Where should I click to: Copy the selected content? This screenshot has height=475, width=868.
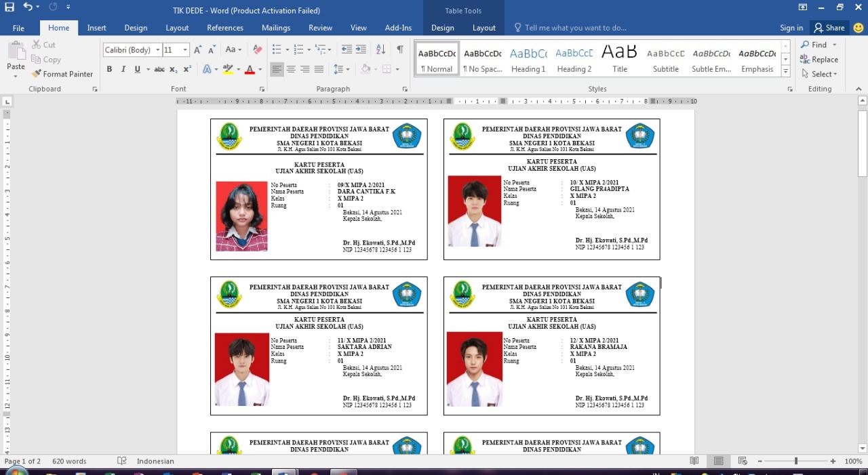click(46, 60)
